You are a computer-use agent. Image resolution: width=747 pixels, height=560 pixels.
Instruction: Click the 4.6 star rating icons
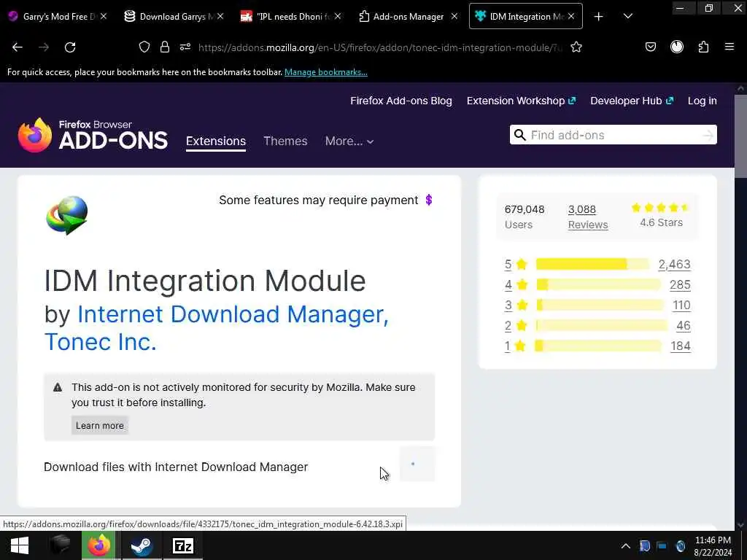coord(661,208)
